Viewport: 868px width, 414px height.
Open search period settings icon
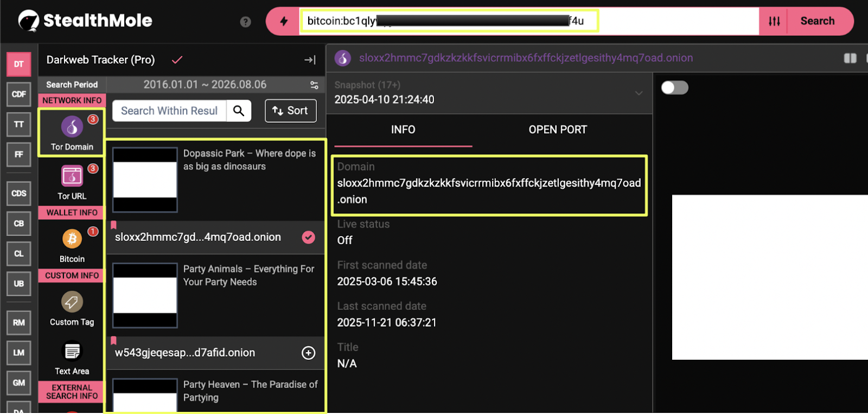point(314,85)
